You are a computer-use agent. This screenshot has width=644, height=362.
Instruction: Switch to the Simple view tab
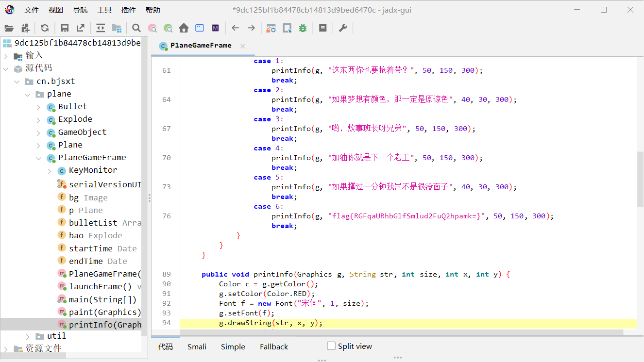[233, 346]
